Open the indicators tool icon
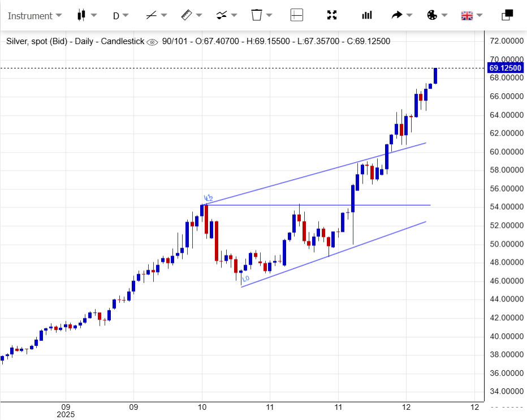This screenshot has width=527, height=420. [222, 15]
